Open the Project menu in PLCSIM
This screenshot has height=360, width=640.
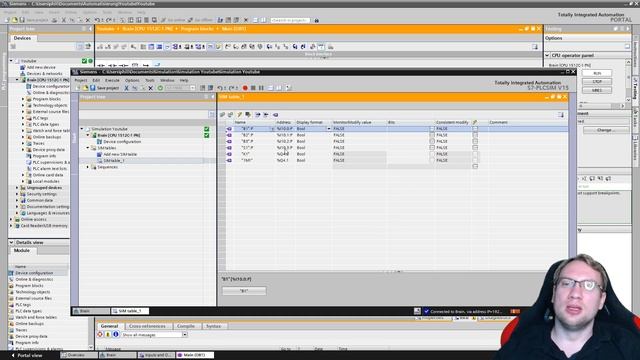pos(81,80)
